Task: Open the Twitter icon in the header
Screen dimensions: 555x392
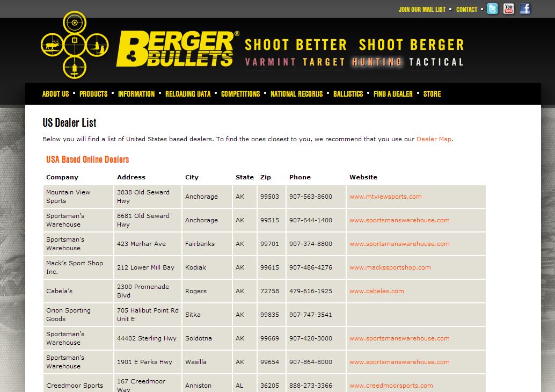Action: 492,9
